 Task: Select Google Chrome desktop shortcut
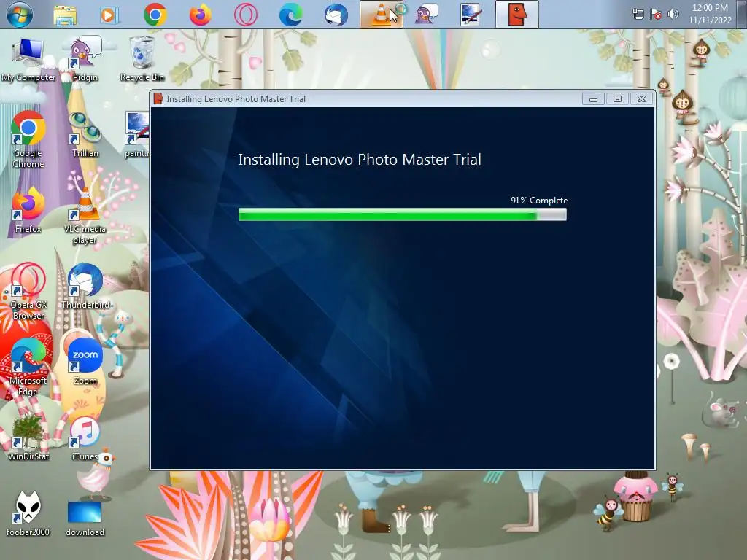pos(28,139)
